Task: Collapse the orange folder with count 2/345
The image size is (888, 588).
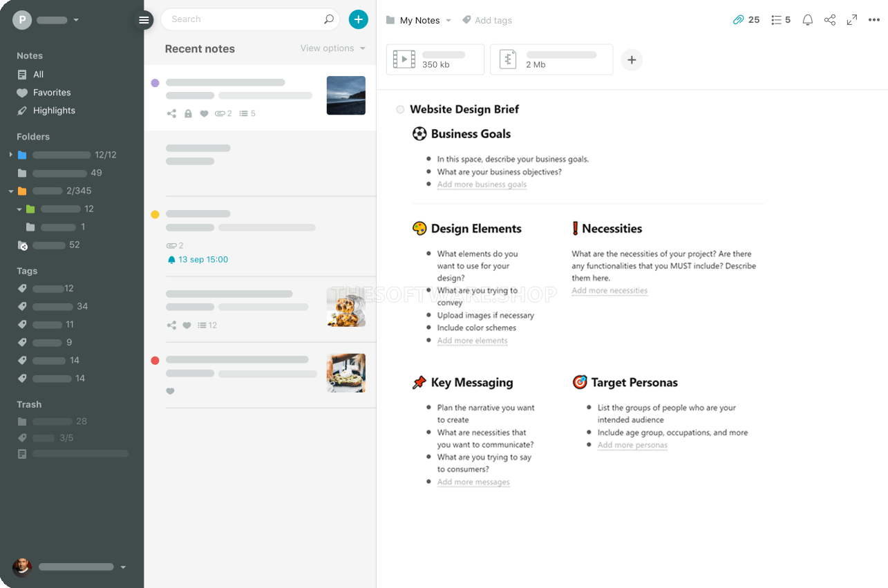Action: 11,191
